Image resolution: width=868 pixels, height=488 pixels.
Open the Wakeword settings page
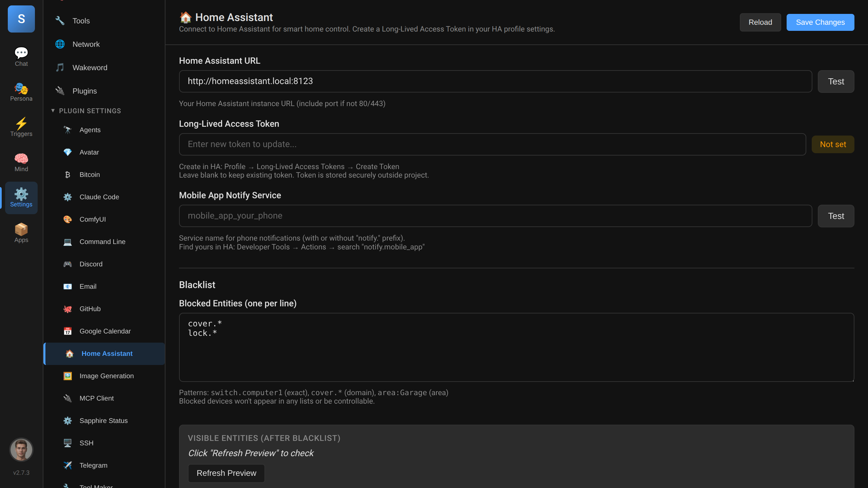(104, 67)
